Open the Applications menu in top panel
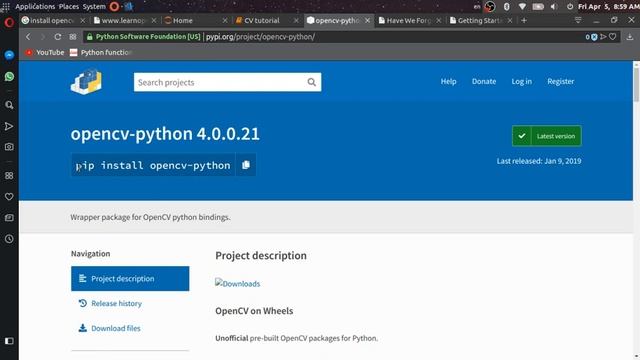Image resolution: width=640 pixels, height=360 pixels. tap(35, 7)
